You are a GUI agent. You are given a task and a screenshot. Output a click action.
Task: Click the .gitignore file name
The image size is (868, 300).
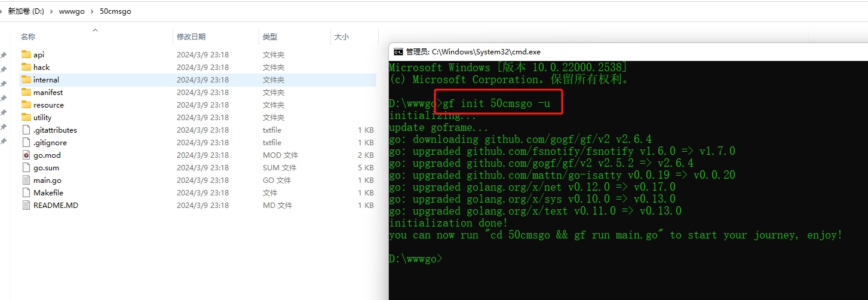point(50,142)
